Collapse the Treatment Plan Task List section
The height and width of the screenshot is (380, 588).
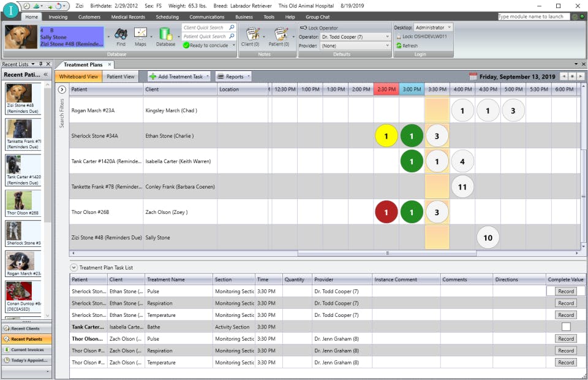[x=73, y=267]
